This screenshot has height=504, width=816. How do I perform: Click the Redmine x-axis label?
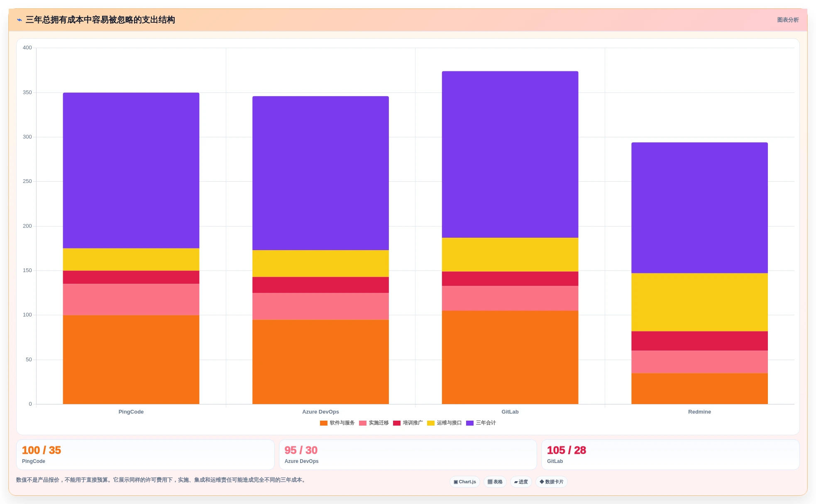tap(699, 412)
